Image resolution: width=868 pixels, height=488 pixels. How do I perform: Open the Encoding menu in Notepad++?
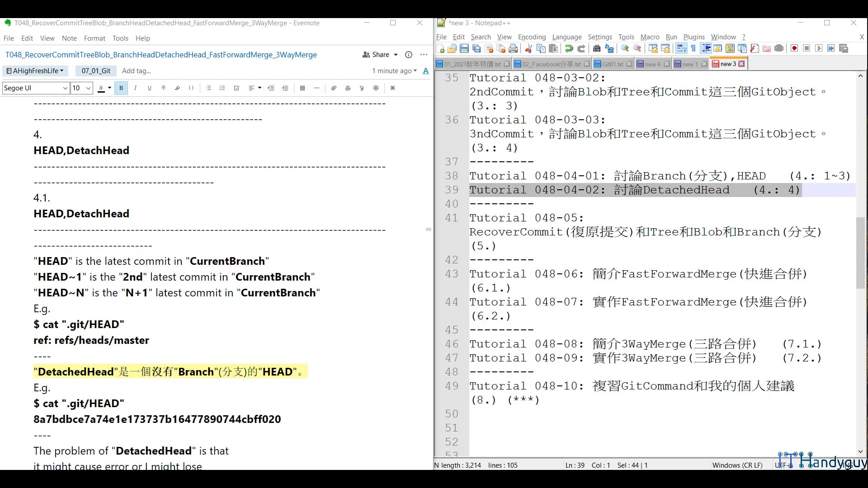[x=532, y=37]
